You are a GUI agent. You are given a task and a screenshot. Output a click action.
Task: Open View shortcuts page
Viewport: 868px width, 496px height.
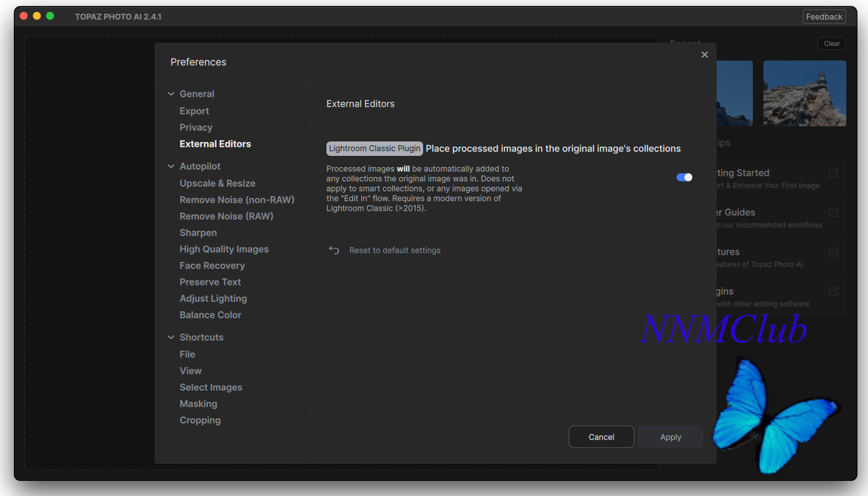[190, 371]
